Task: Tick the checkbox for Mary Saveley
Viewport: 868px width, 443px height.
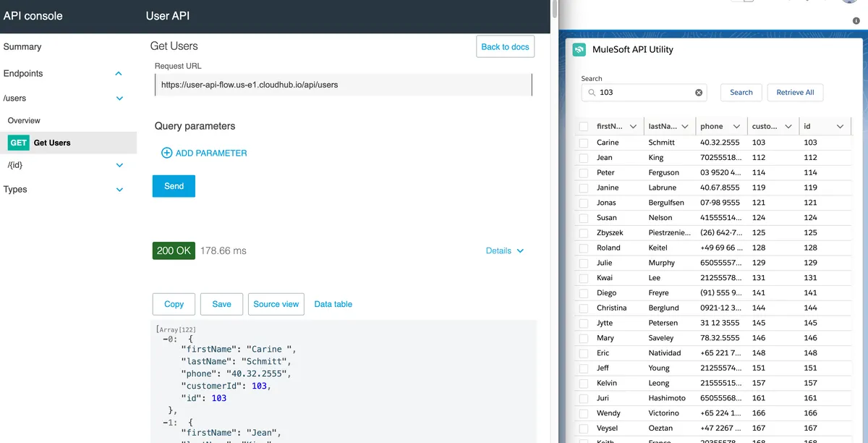Action: tap(584, 338)
